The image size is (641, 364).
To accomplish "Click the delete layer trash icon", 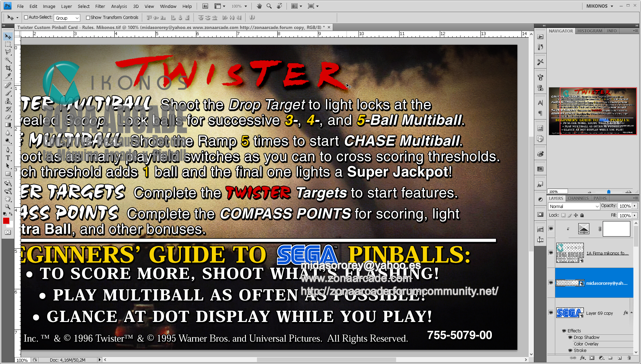I will coord(629,358).
